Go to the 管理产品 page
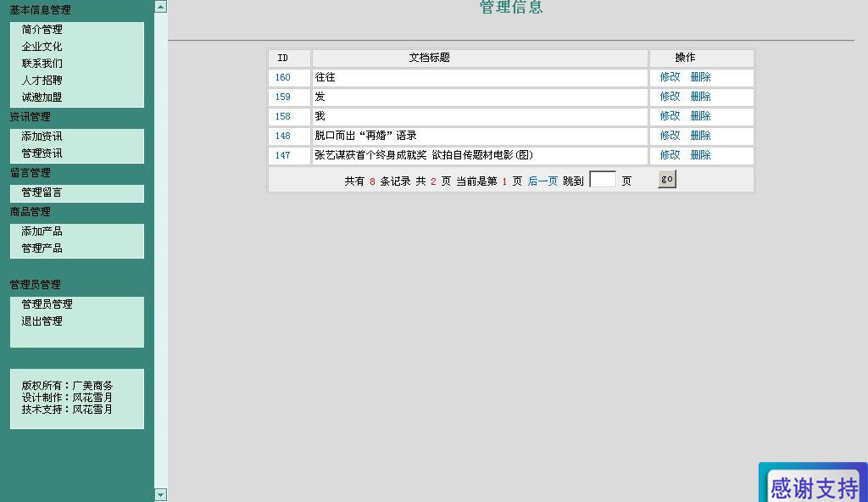This screenshot has height=502, width=868. [x=42, y=248]
